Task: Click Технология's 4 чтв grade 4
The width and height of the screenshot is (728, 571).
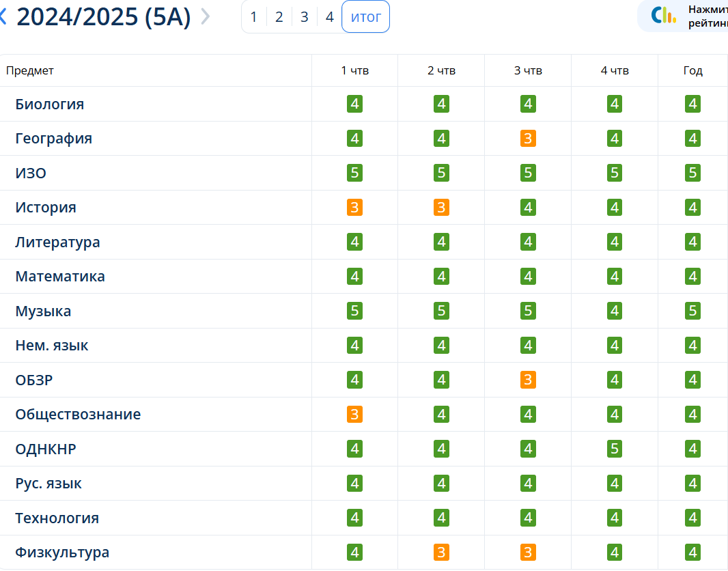Action: [615, 518]
